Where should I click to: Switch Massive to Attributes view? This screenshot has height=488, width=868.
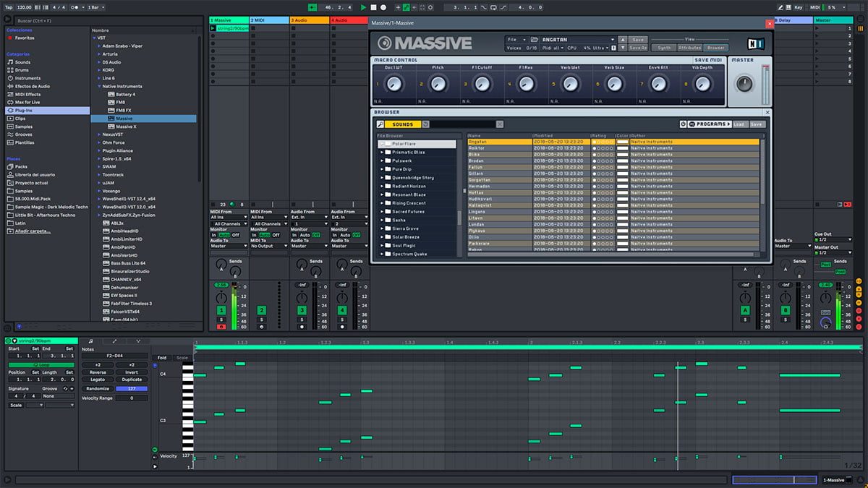click(x=690, y=48)
